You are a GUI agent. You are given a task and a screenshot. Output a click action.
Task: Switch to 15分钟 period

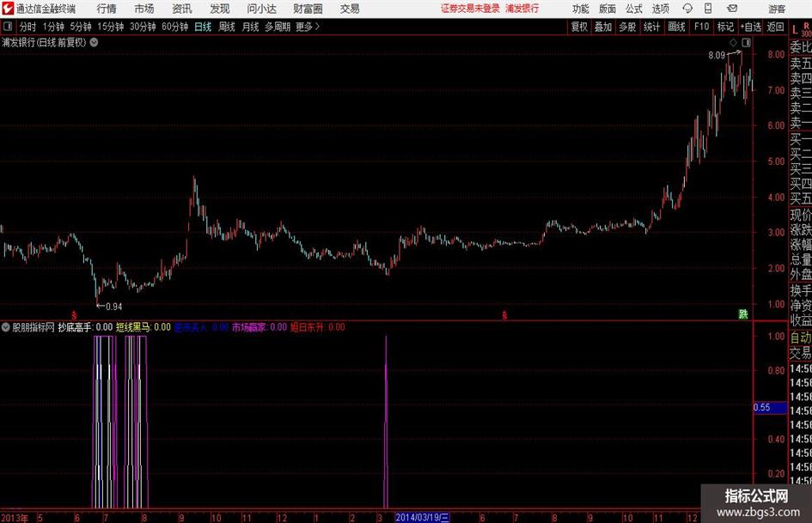click(111, 27)
